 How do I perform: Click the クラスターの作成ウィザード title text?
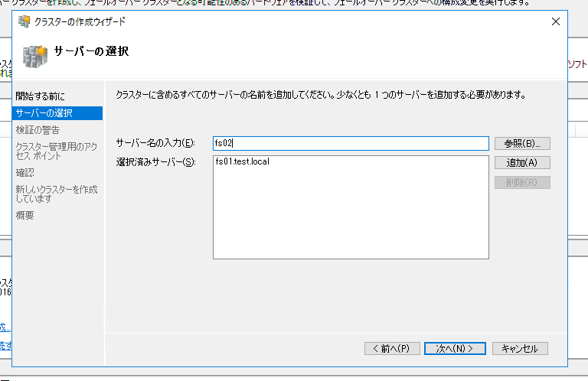(80, 21)
